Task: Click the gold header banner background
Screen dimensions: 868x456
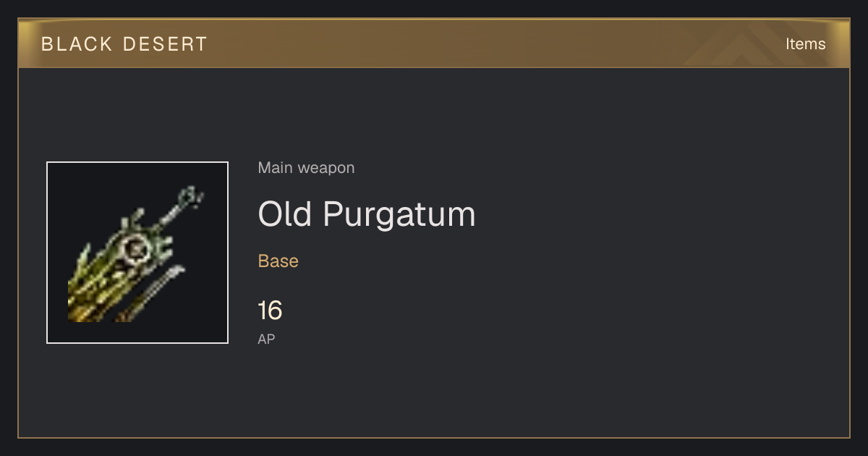Action: click(434, 43)
